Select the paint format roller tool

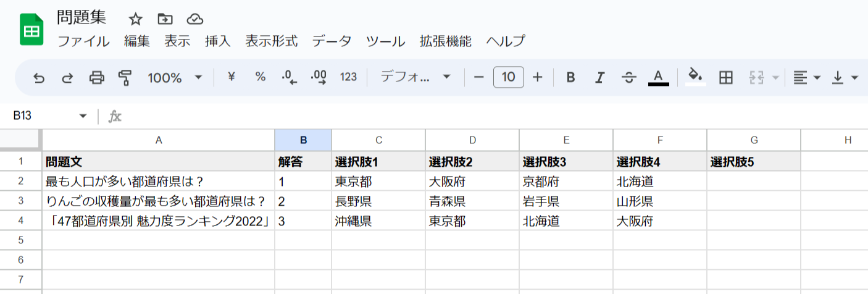(x=125, y=78)
